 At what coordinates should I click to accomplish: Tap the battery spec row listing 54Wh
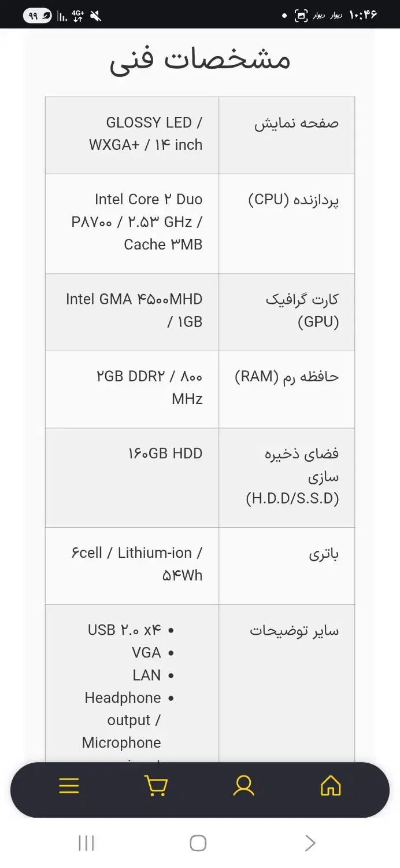[x=199, y=564]
